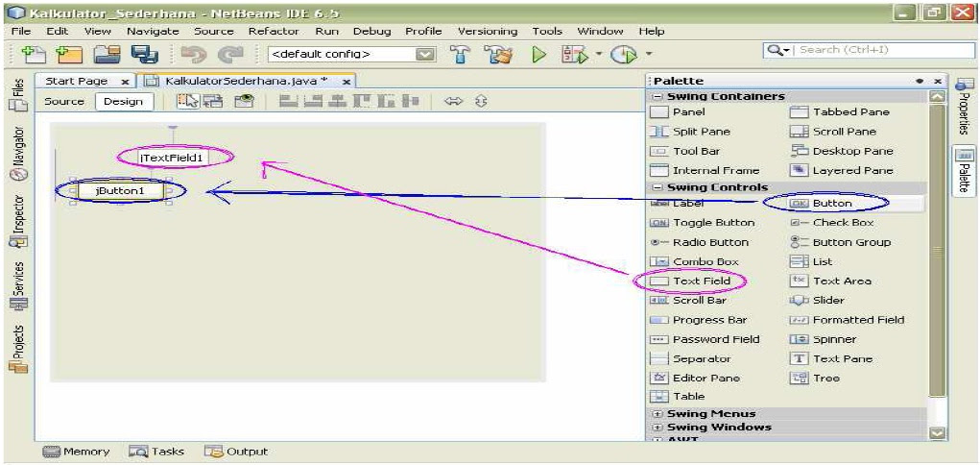Select Panel in the palette
This screenshot has width=980, height=465.
coord(678,112)
